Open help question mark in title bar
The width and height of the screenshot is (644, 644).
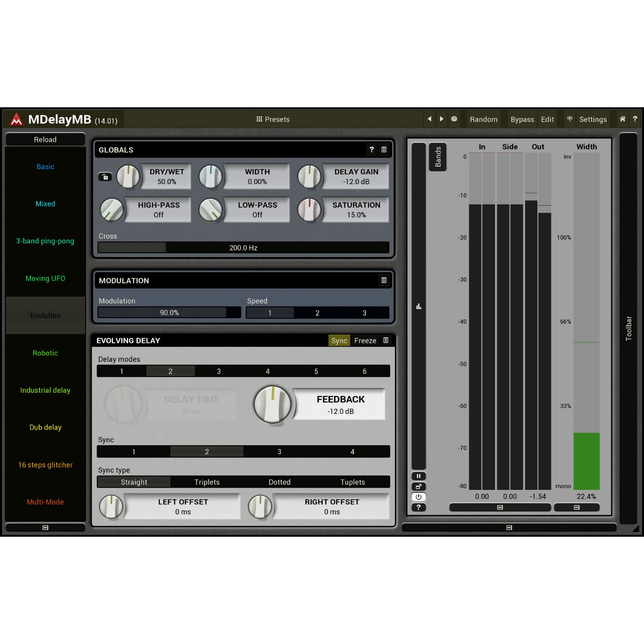(x=635, y=119)
